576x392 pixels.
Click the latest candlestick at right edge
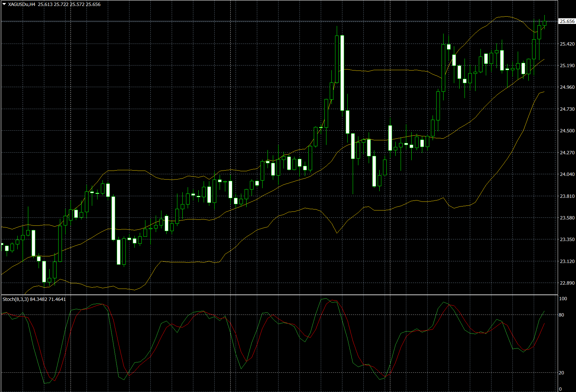coord(545,23)
